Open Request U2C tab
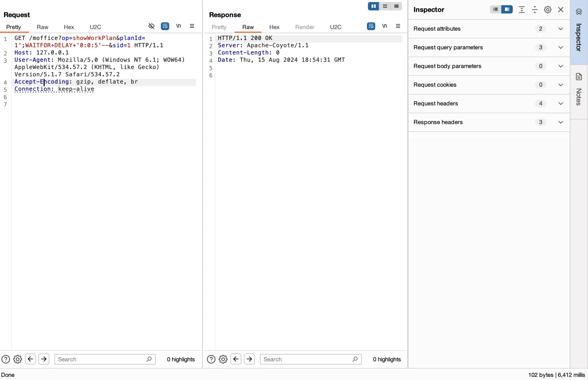 95,27
